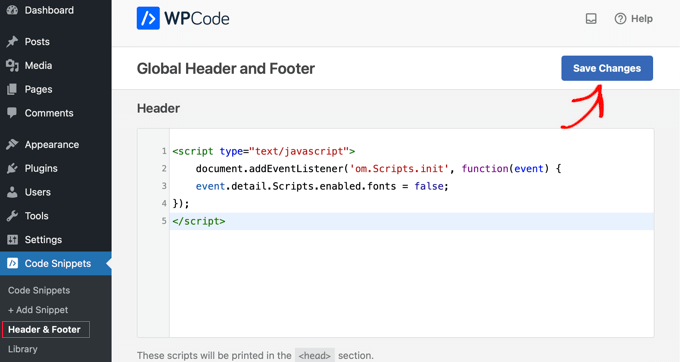Click inside the Header code editor blank area
This screenshot has height=362, width=680.
pos(411,282)
